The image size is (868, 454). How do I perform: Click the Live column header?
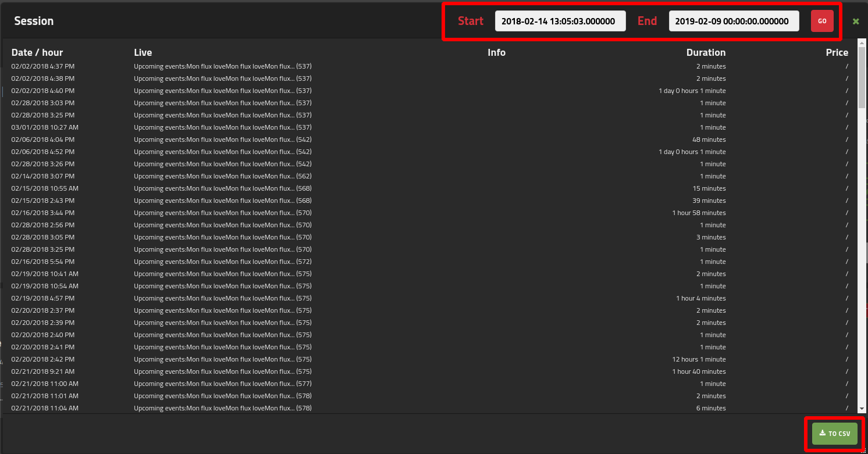tap(143, 52)
